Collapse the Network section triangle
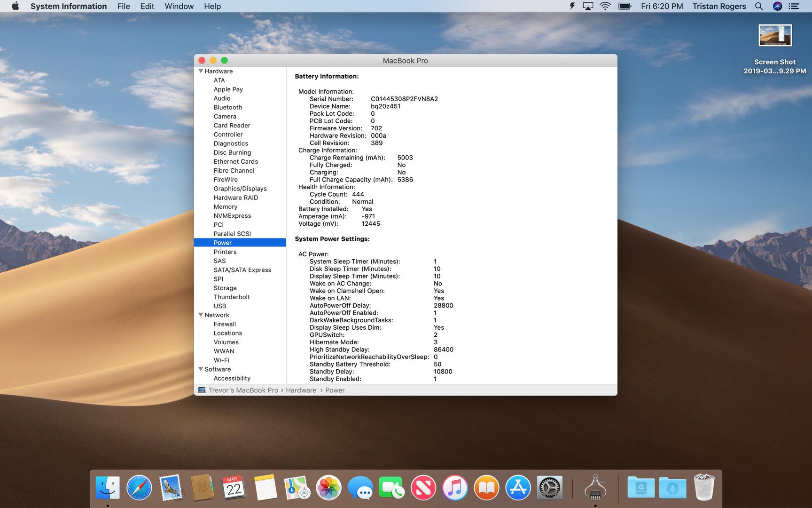812x508 pixels. [x=201, y=315]
